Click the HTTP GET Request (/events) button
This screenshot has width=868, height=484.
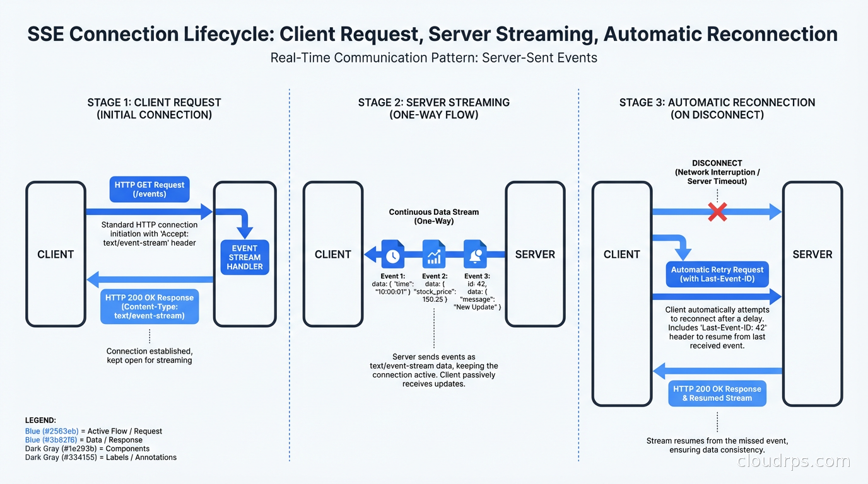point(149,189)
